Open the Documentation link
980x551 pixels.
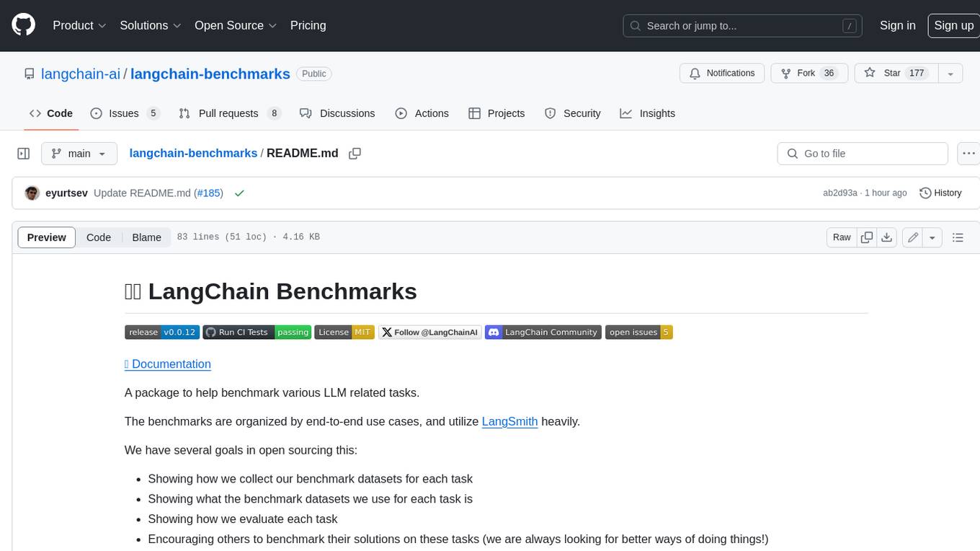168,364
